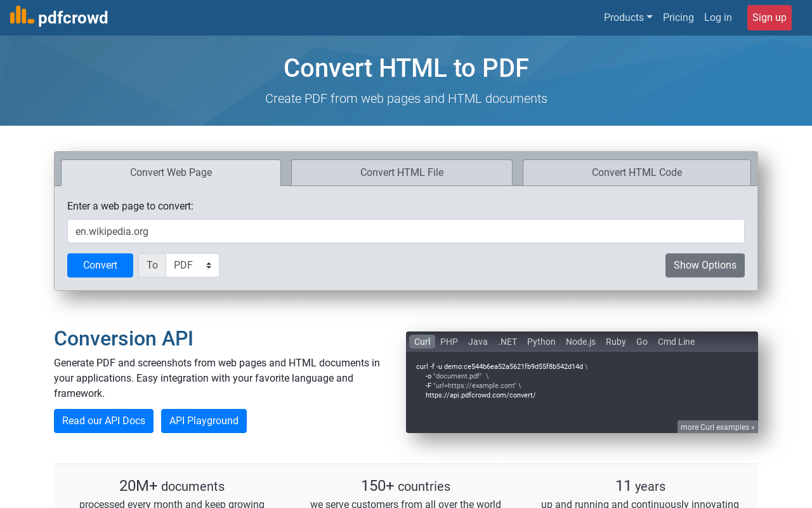Switch to the Convert HTML File tab
Screen dimensions: 812x508
[x=402, y=172]
